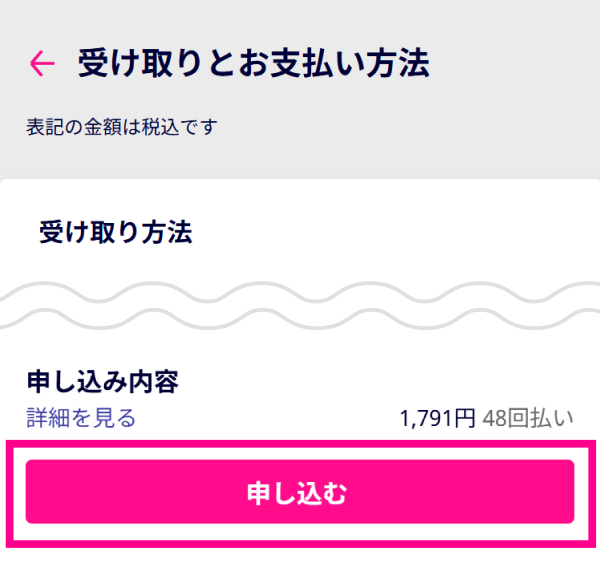Click the 受け取りとお支払い方法 page title

pos(253,64)
